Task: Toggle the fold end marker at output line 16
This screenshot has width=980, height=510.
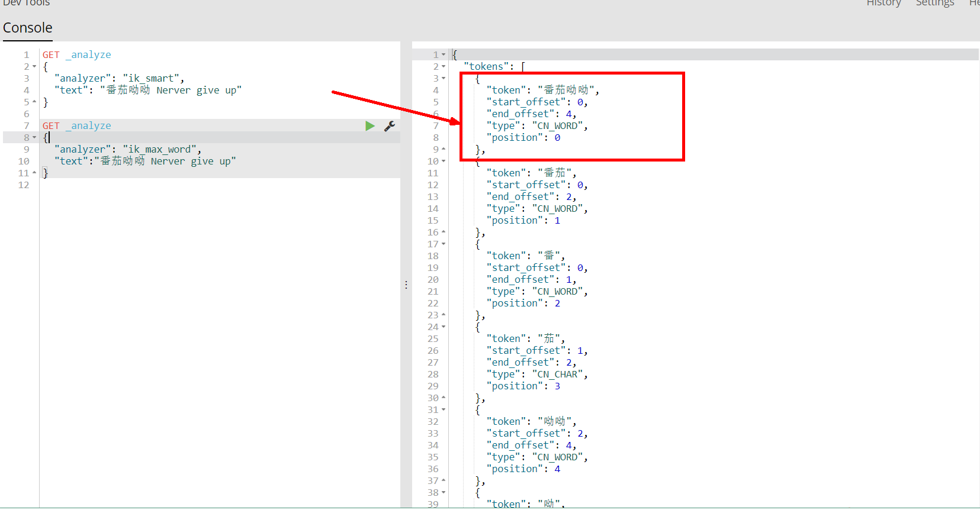Action: (444, 233)
